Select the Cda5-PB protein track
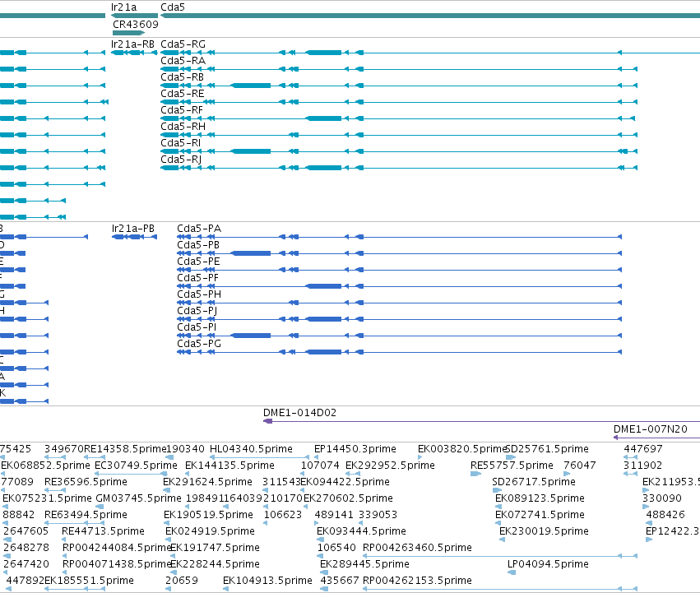 (399, 253)
